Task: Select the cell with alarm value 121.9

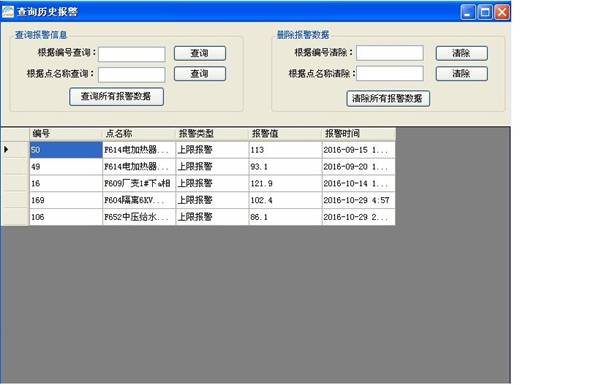Action: tap(285, 183)
